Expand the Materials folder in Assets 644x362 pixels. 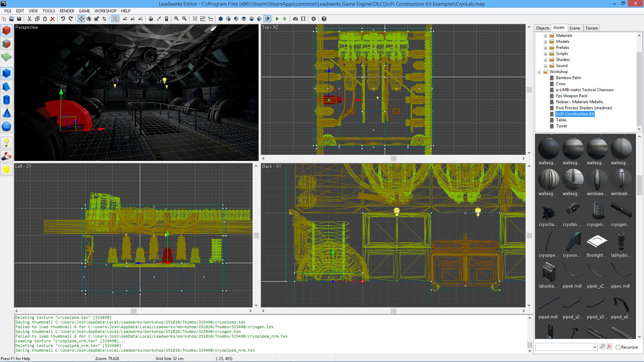point(546,35)
